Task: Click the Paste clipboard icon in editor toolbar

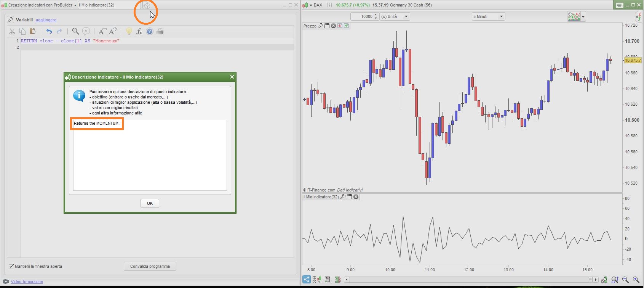Action: click(33, 31)
